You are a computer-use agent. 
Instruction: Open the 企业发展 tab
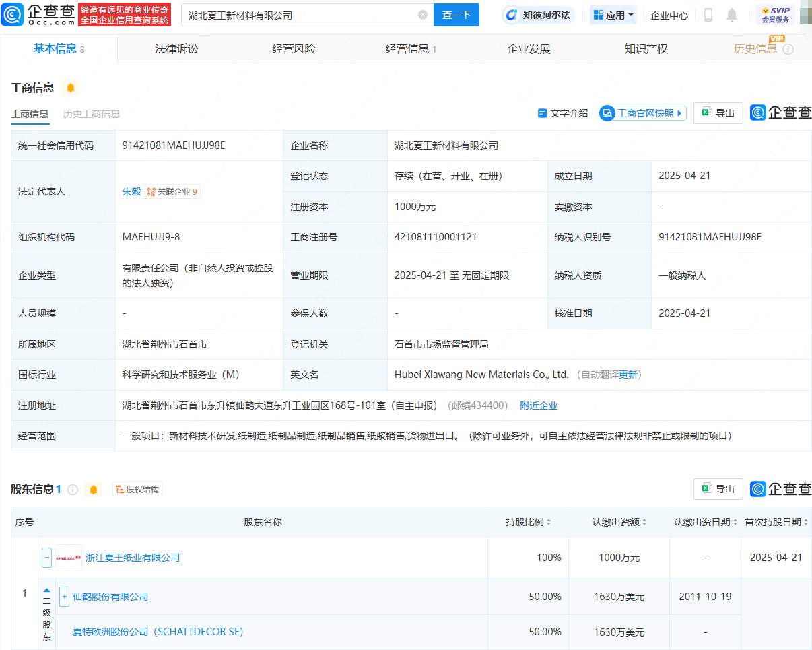coord(529,48)
